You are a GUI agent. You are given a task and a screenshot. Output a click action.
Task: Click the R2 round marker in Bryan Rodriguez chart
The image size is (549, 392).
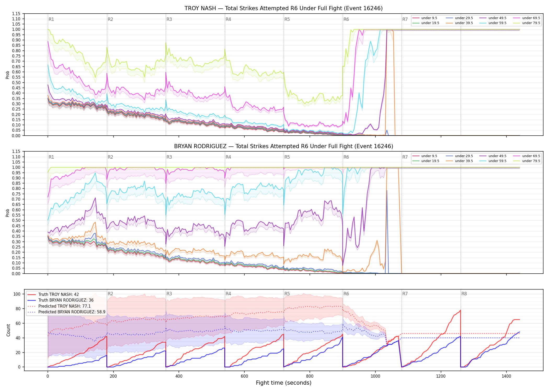(x=110, y=157)
